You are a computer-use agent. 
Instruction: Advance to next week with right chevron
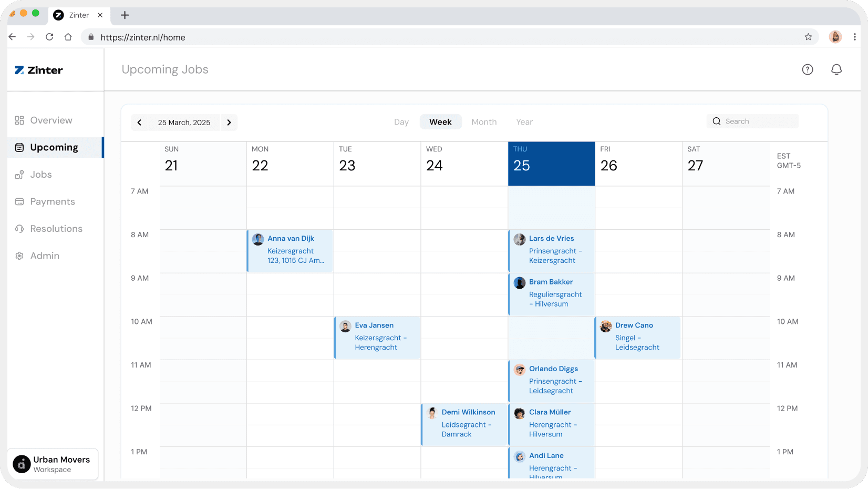229,122
